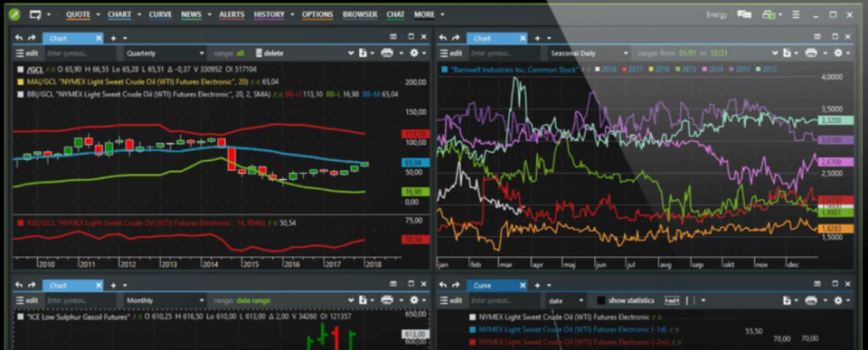Click split layout icon in Quarterly chart panel
868x350 pixels.
coord(393,37)
